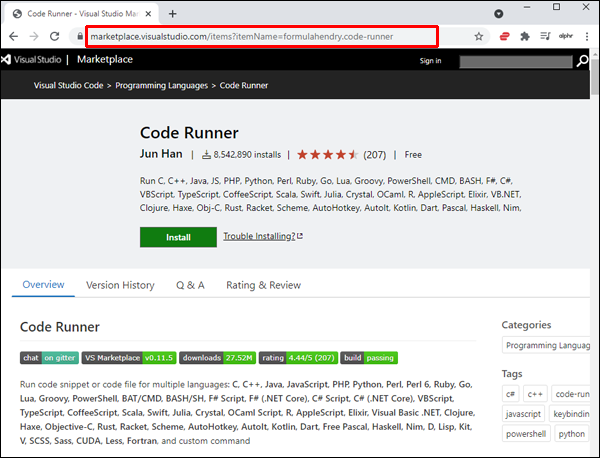Click build passing badge
Image resolution: width=600 pixels, height=458 pixels.
click(x=369, y=358)
